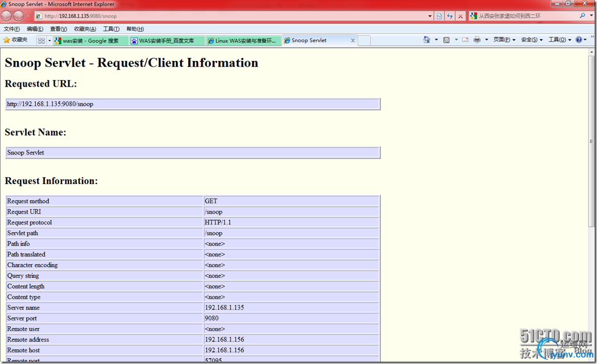Close the Snoop Servlet tab
Screen dimensions: 597x364
click(353, 41)
